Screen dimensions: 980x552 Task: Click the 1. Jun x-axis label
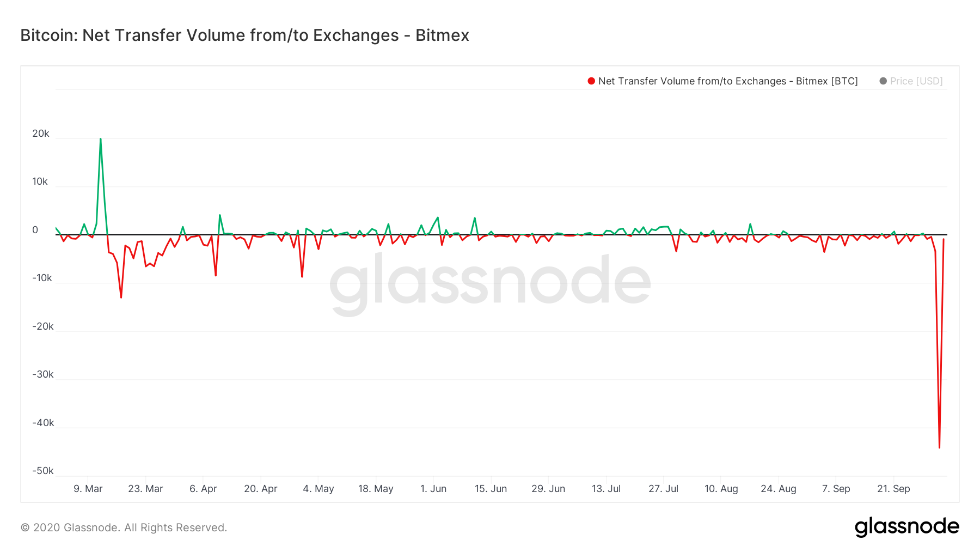pos(433,489)
